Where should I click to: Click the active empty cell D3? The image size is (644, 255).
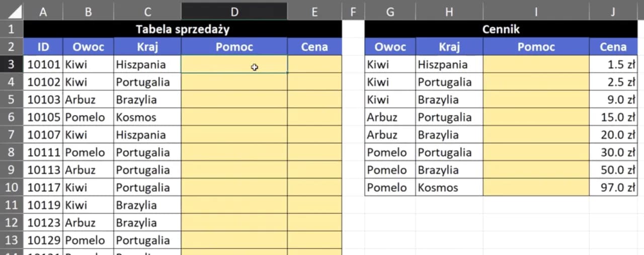234,65
